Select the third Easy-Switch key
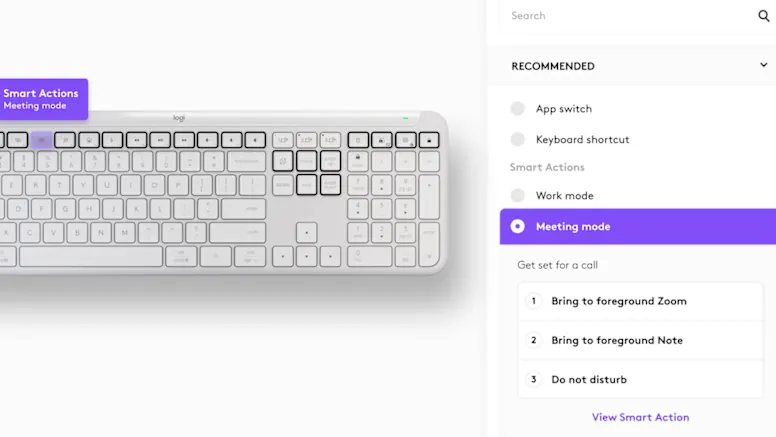The width and height of the screenshot is (776, 437). click(331, 140)
